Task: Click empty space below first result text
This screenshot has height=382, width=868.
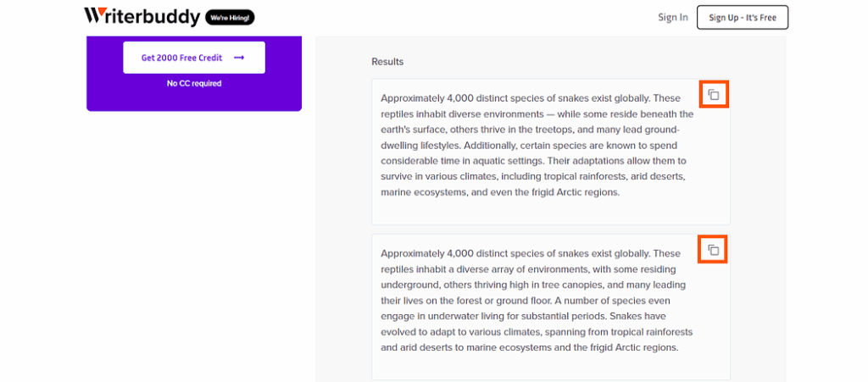Action: [551, 213]
